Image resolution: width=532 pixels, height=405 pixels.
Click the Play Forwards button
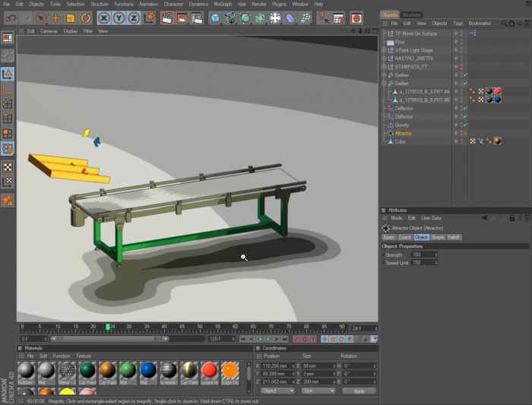(x=268, y=339)
